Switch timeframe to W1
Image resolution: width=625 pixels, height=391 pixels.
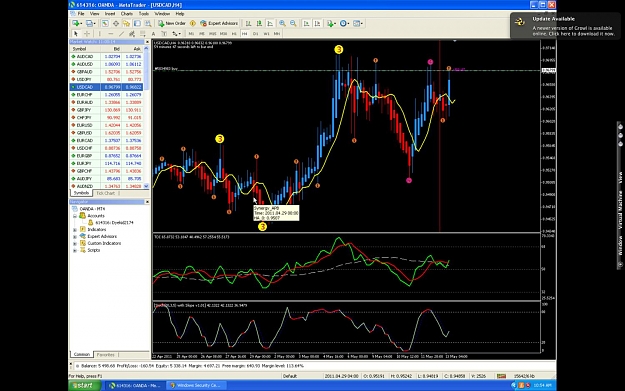pos(266,34)
